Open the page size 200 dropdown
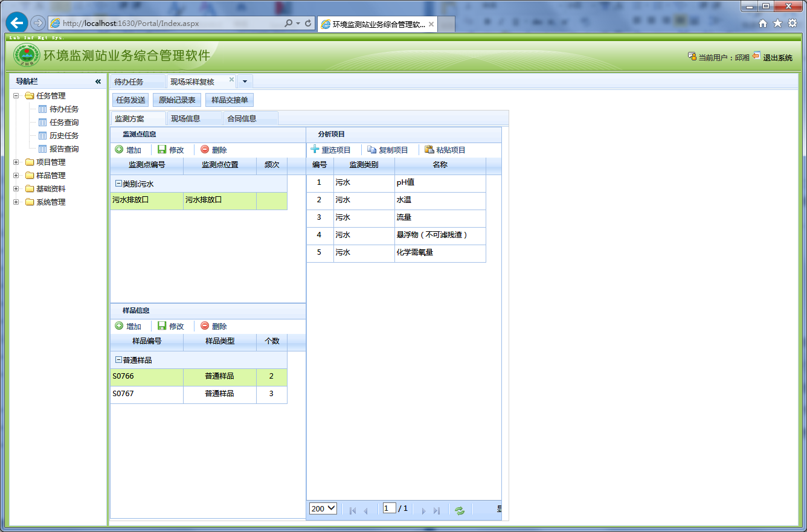Screen dimensions: 807x532 323,509
